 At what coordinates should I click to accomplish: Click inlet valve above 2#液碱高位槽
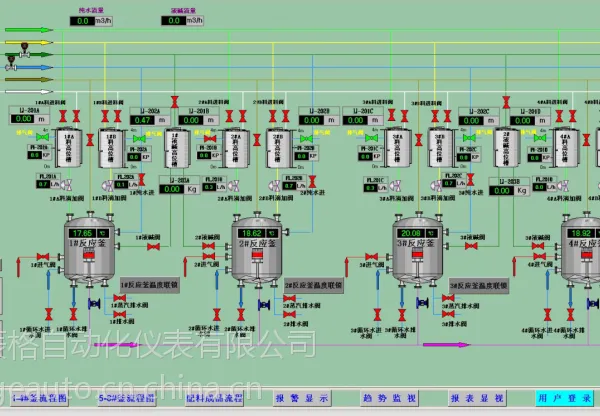click(x=506, y=102)
